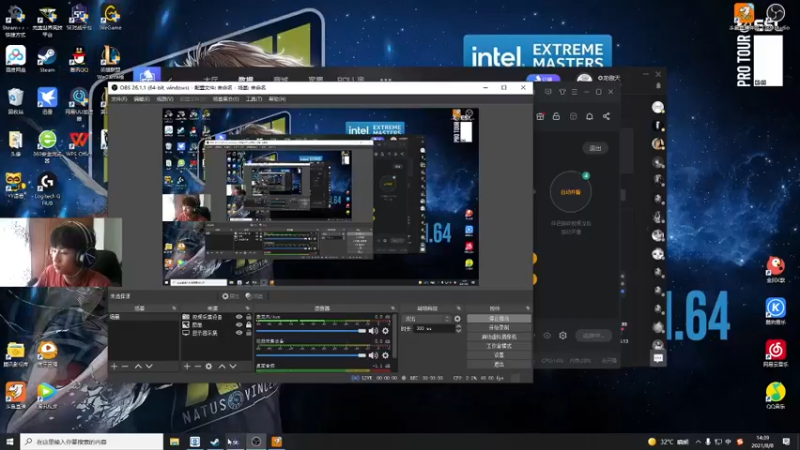Screen dimensions: 800x450
Task: Open hamburger menu icon in assistant title bar
Action: (574, 92)
